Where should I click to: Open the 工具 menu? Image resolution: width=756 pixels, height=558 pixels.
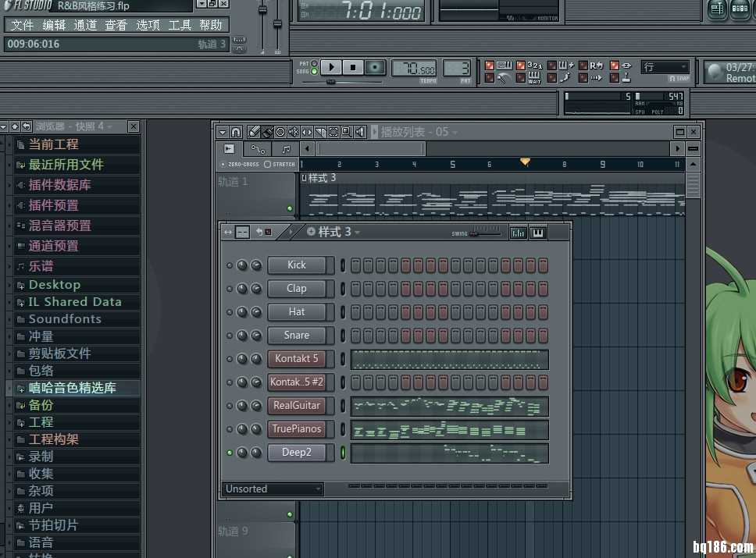(x=179, y=25)
